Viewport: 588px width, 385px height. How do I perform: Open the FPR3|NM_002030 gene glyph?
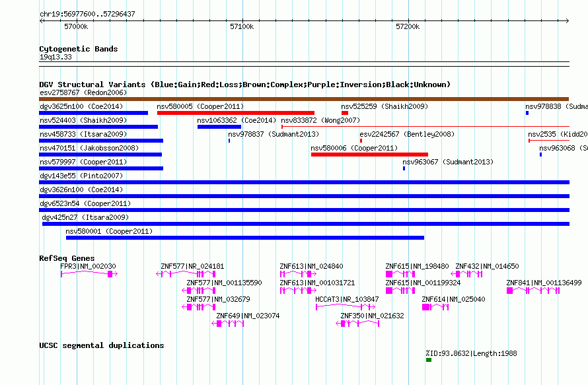click(x=89, y=274)
